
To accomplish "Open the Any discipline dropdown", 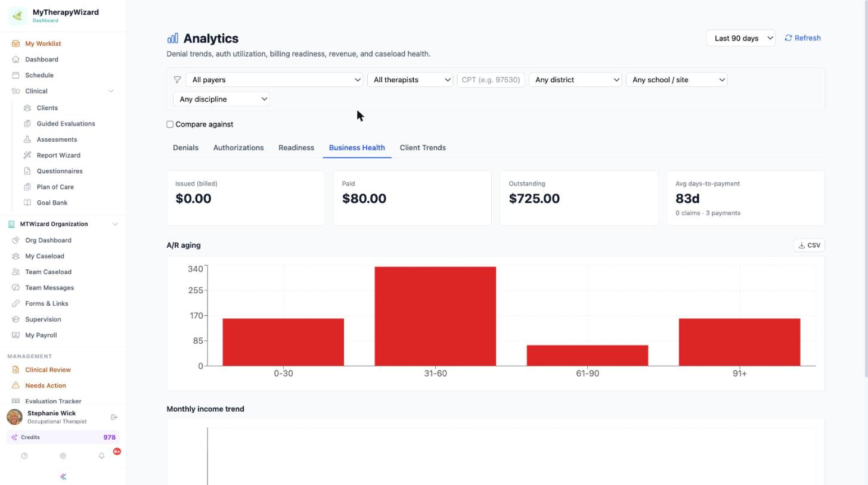I will [x=221, y=99].
